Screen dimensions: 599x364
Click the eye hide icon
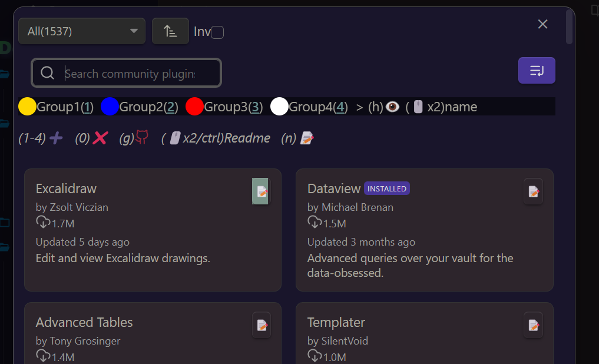[392, 107]
